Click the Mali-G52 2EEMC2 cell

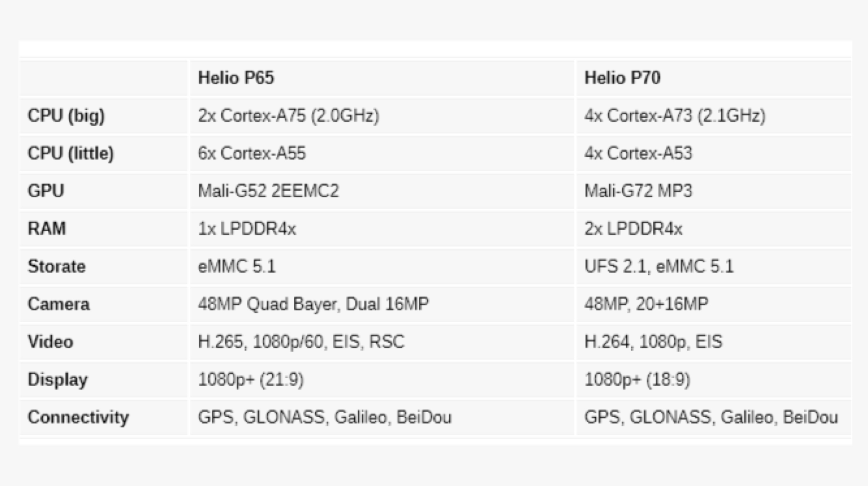coord(268,191)
